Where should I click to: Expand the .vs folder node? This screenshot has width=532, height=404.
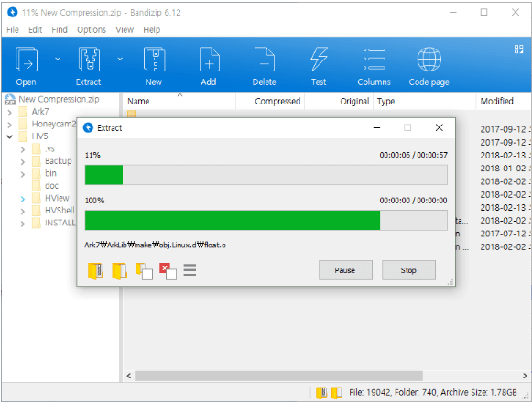tap(22, 149)
